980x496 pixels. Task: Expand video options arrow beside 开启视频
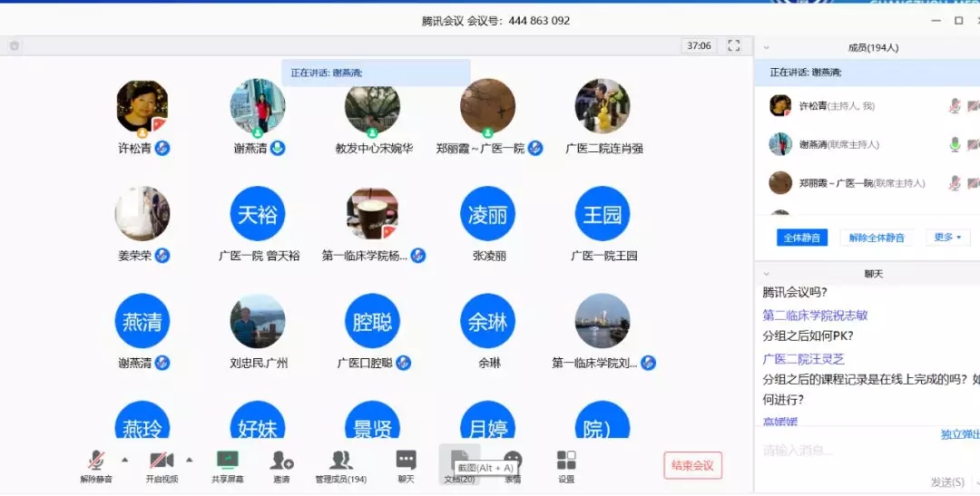pyautogui.click(x=190, y=459)
